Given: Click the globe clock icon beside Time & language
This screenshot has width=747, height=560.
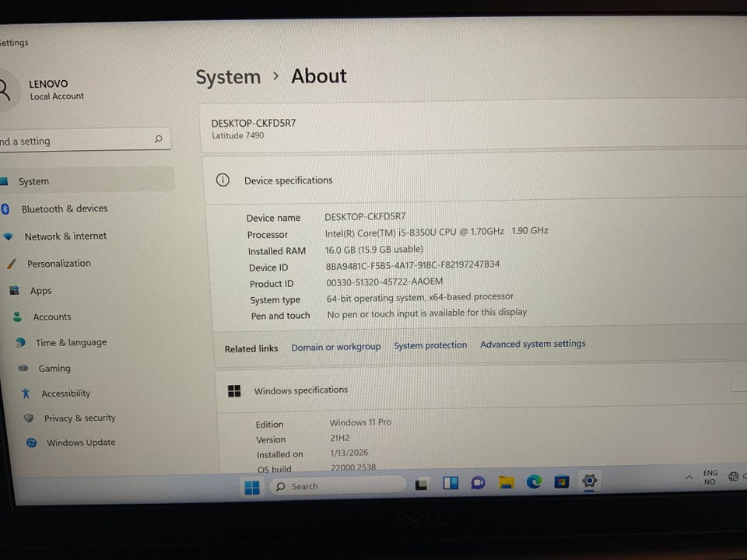Looking at the screenshot, I should pos(20,342).
